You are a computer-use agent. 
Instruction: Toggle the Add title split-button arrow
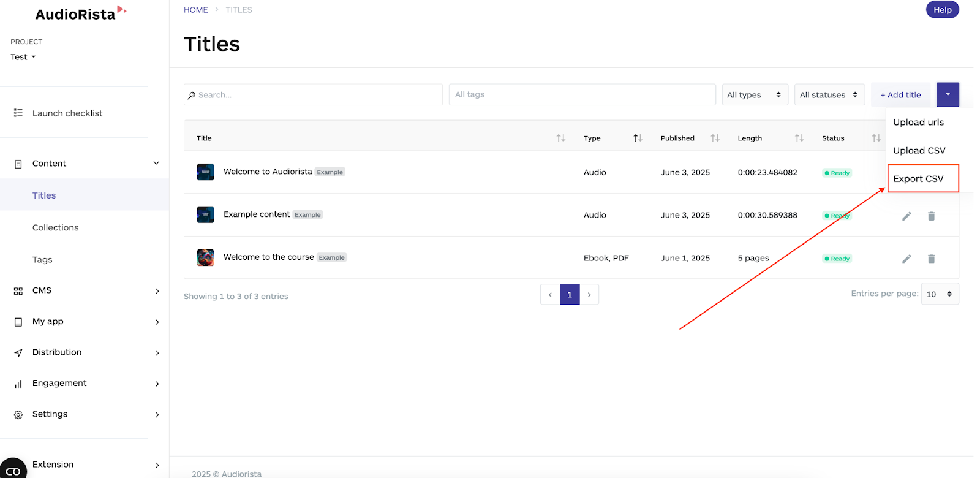pyautogui.click(x=948, y=94)
